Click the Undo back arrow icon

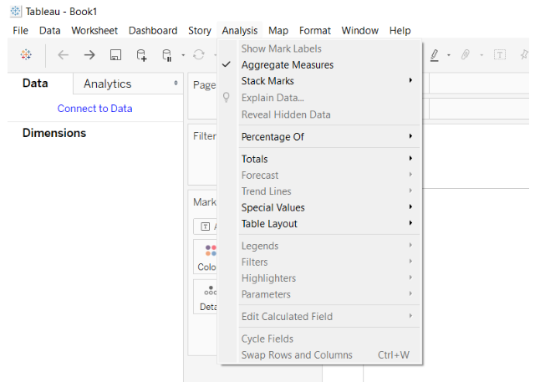click(x=64, y=55)
